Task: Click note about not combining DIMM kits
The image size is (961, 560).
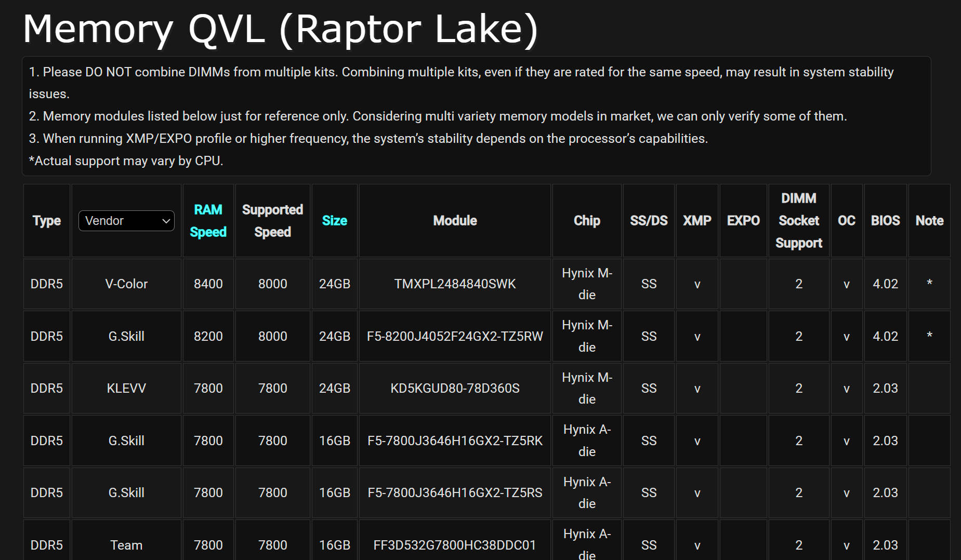Action: pos(461,83)
